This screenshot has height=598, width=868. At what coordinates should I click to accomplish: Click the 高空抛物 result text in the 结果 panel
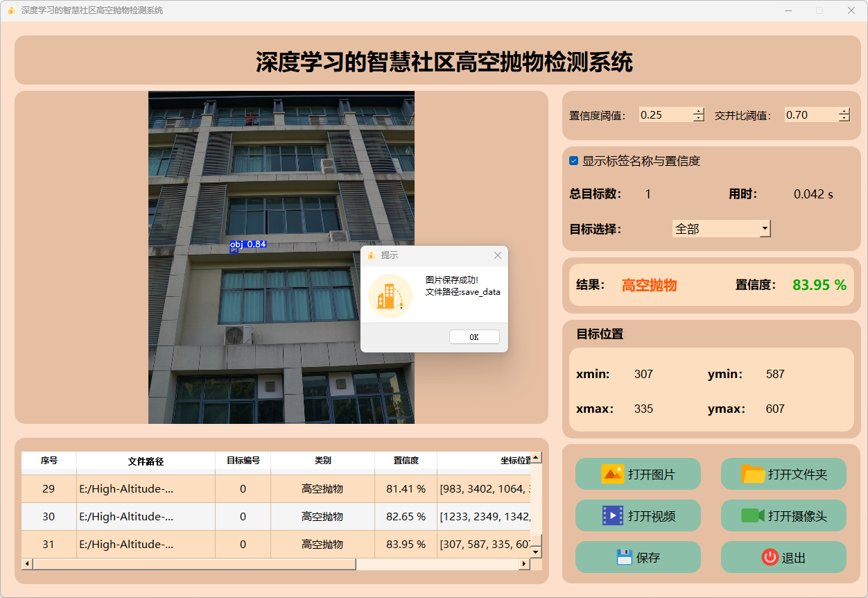[x=649, y=285]
